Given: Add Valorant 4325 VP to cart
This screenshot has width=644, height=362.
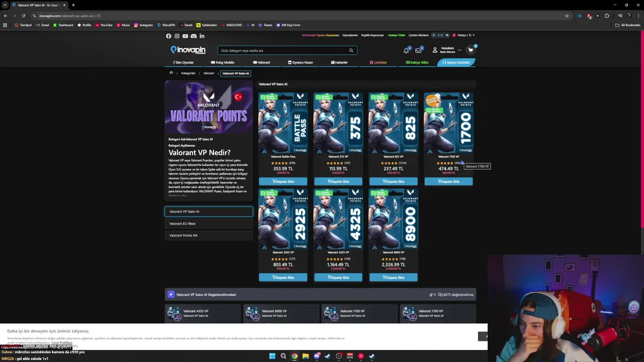Looking at the screenshot, I should point(338,278).
